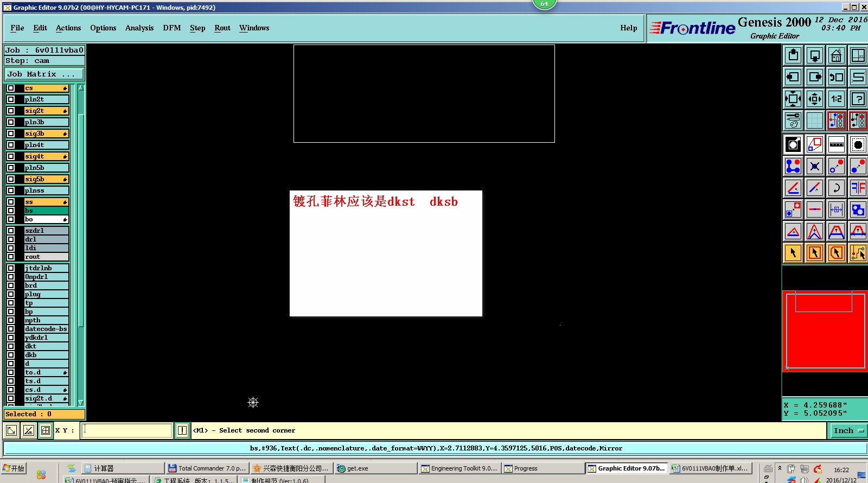Select the plain arrow pointer tool
Viewport: 868px width, 483px height.
[x=793, y=253]
